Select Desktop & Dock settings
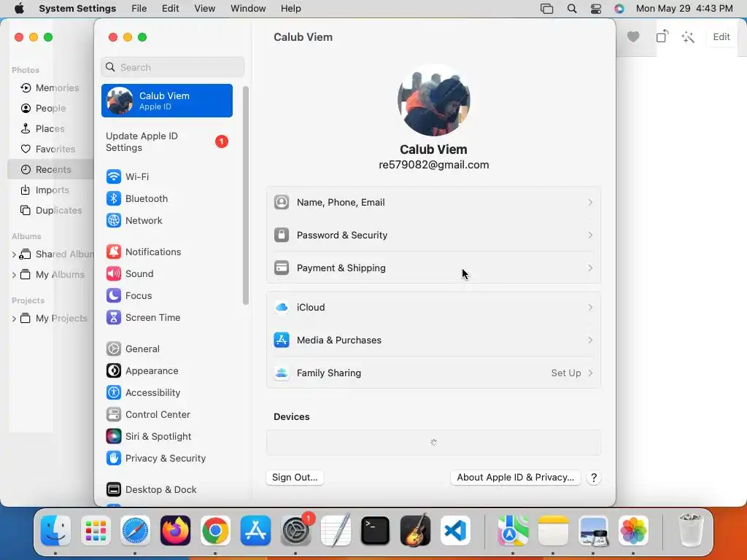 click(151, 489)
